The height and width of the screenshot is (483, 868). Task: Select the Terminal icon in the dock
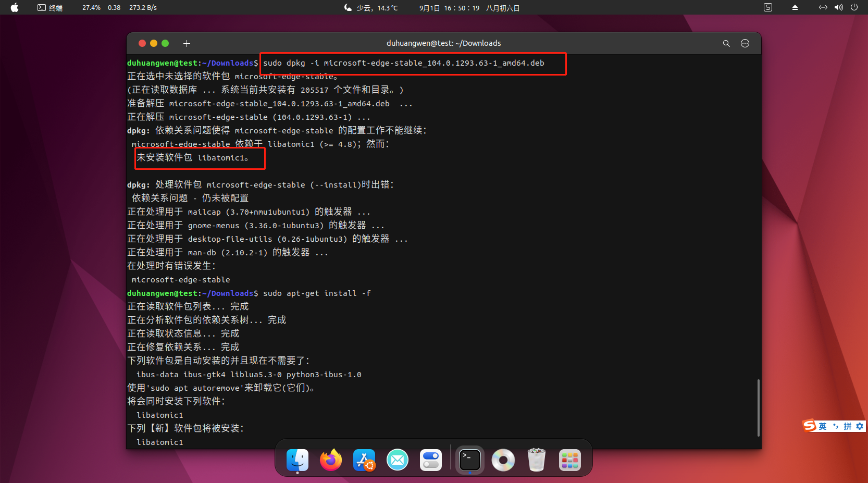(470, 460)
